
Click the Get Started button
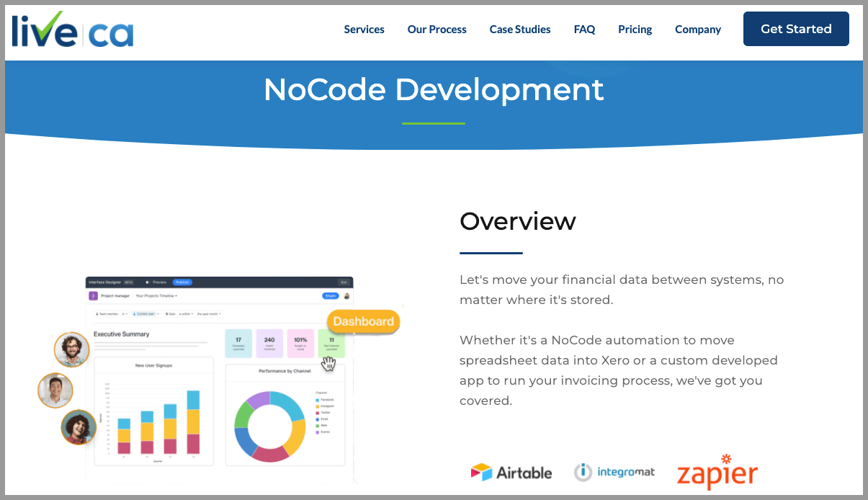click(796, 29)
